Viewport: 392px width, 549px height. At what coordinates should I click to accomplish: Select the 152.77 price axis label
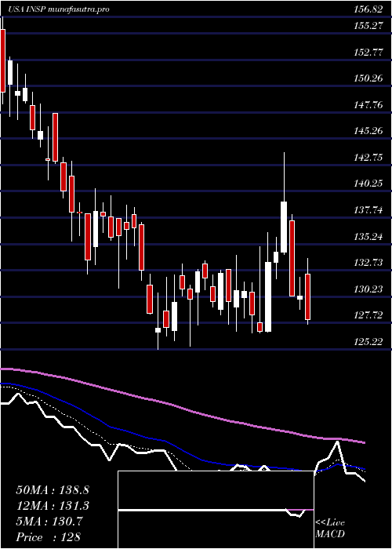tap(368, 53)
